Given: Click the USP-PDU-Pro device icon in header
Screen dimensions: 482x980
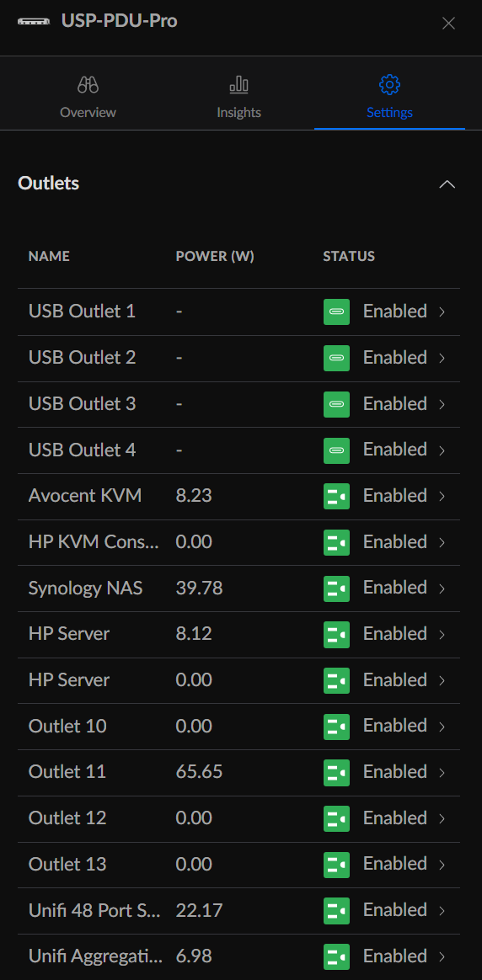Looking at the screenshot, I should pyautogui.click(x=35, y=21).
